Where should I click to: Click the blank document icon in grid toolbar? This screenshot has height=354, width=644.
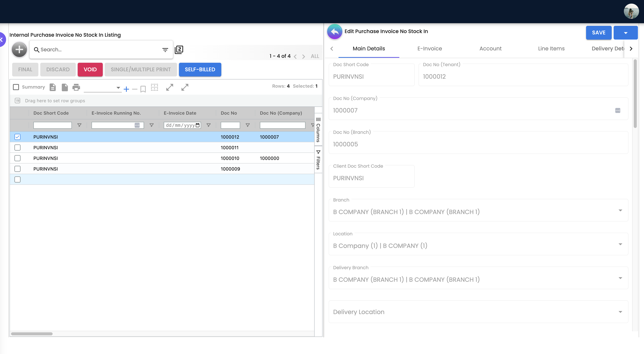pyautogui.click(x=65, y=87)
